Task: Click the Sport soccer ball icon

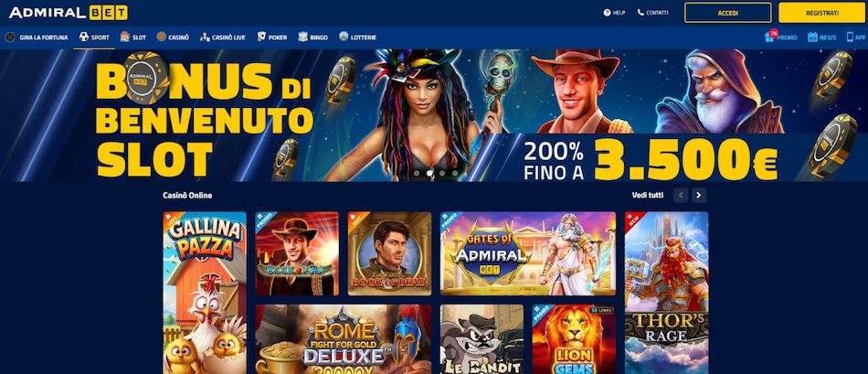Action: [x=84, y=37]
